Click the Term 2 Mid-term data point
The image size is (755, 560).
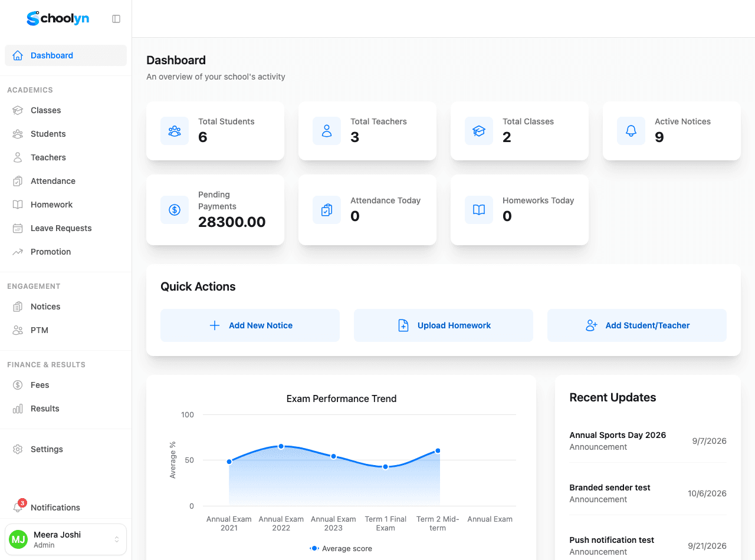tap(438, 450)
